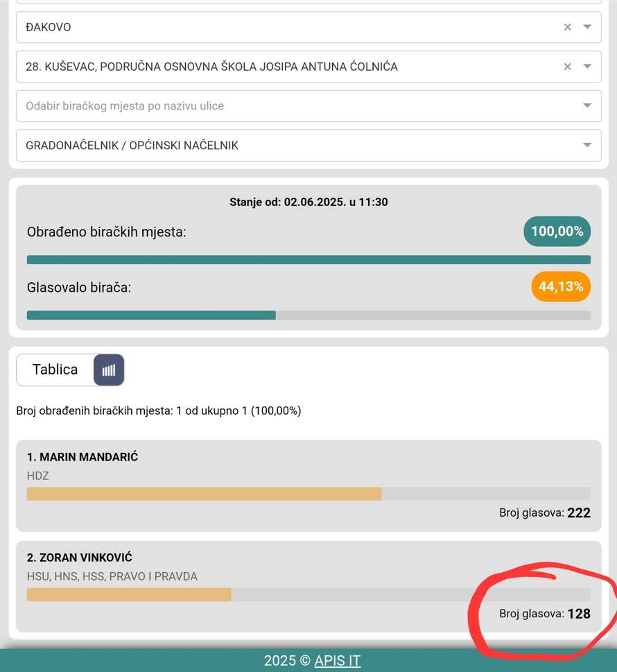Switch to the Tablica tab
The image size is (617, 672).
(x=54, y=370)
